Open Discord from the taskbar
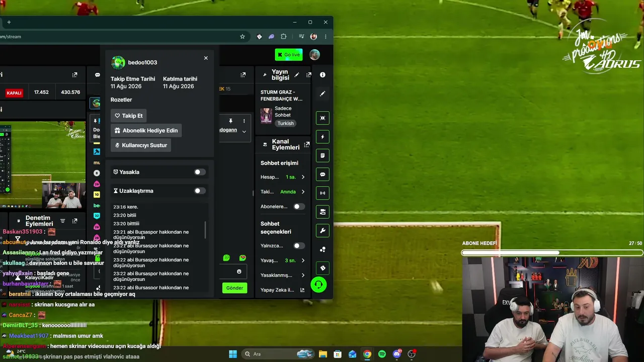 click(397, 354)
